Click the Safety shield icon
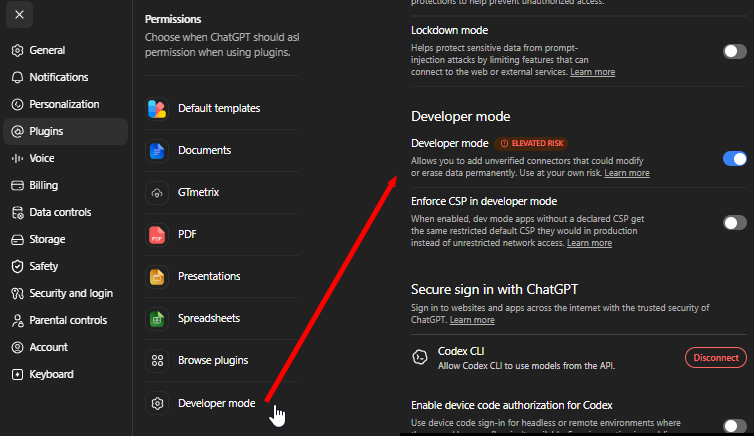This screenshot has height=436, width=754. coord(17,266)
